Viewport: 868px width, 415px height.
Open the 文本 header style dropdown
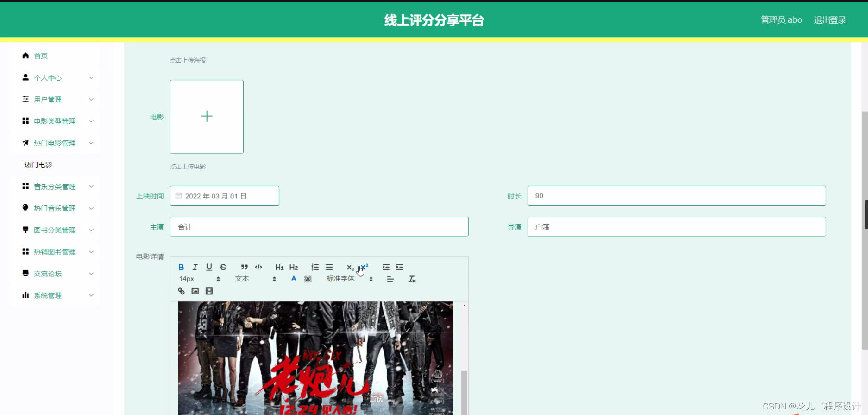pyautogui.click(x=256, y=279)
